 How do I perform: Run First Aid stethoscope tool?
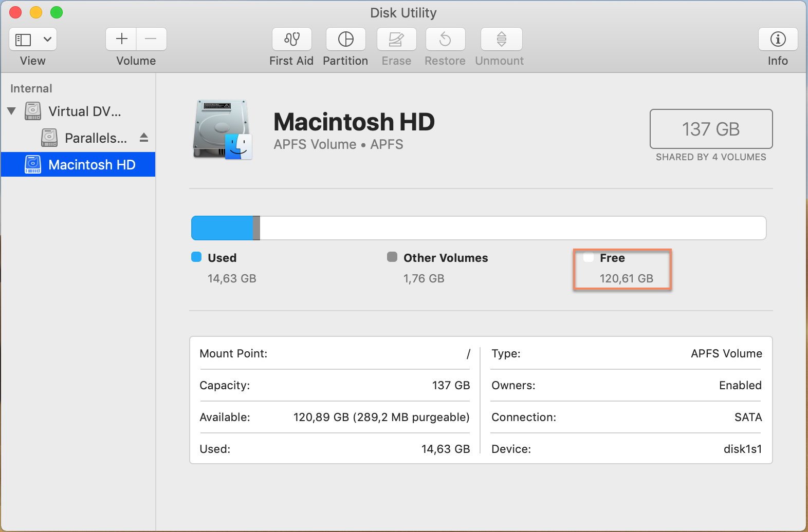point(292,39)
